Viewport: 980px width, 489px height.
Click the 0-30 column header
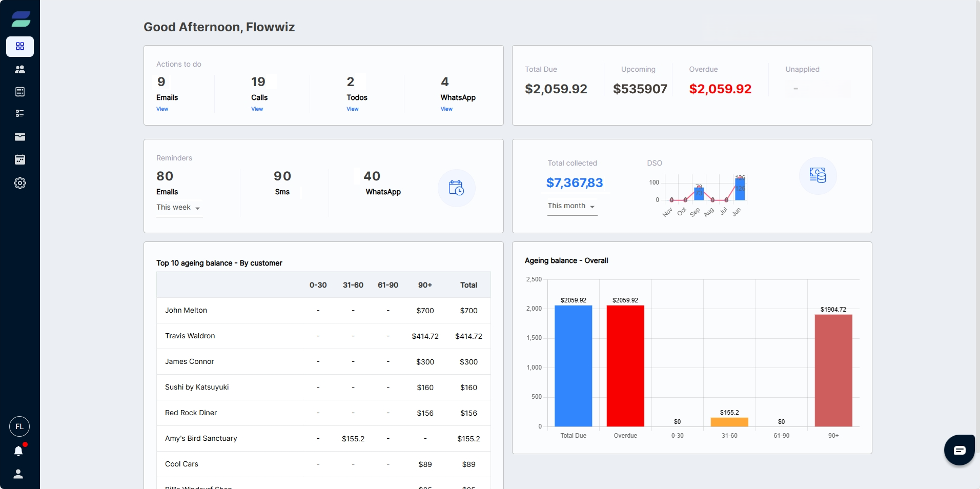(x=318, y=285)
